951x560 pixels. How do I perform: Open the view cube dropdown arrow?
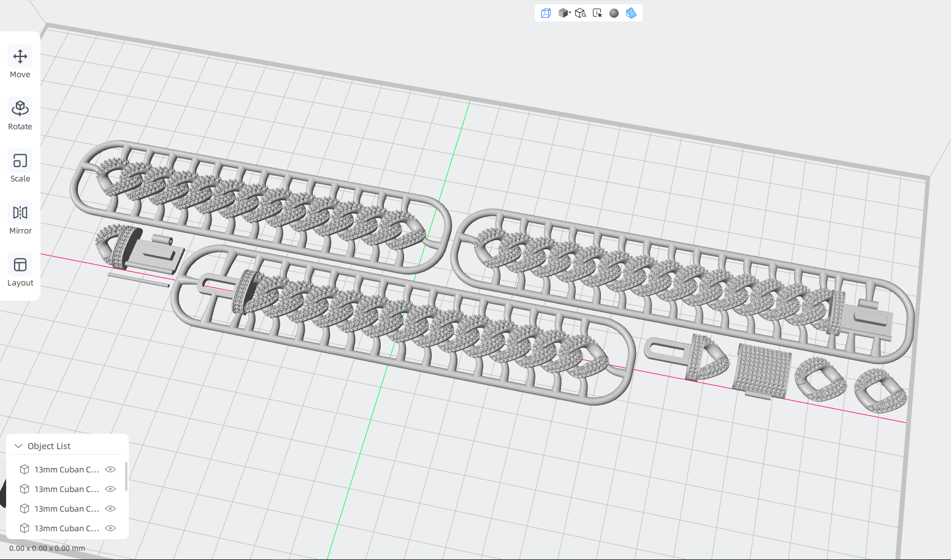570,13
